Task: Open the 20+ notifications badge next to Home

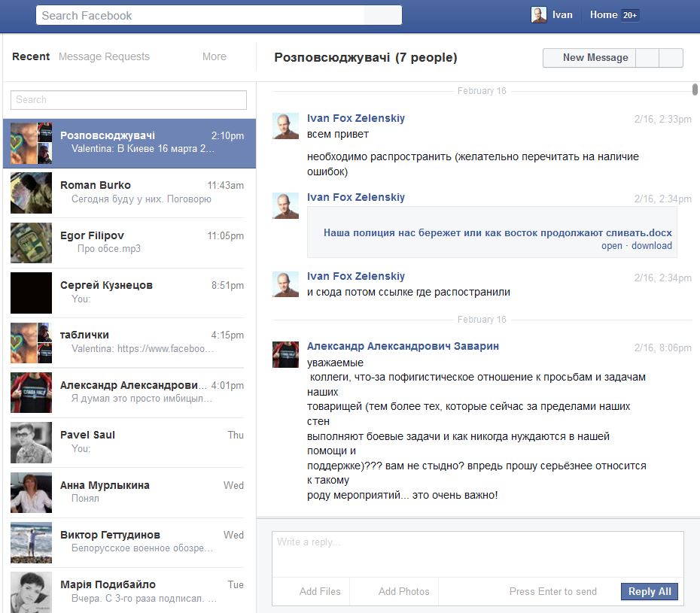Action: 630,15
